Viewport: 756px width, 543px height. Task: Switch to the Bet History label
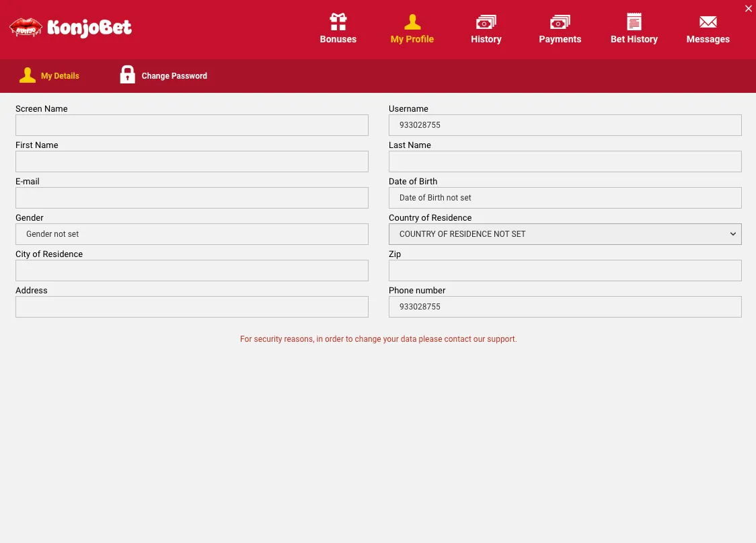pyautogui.click(x=634, y=39)
